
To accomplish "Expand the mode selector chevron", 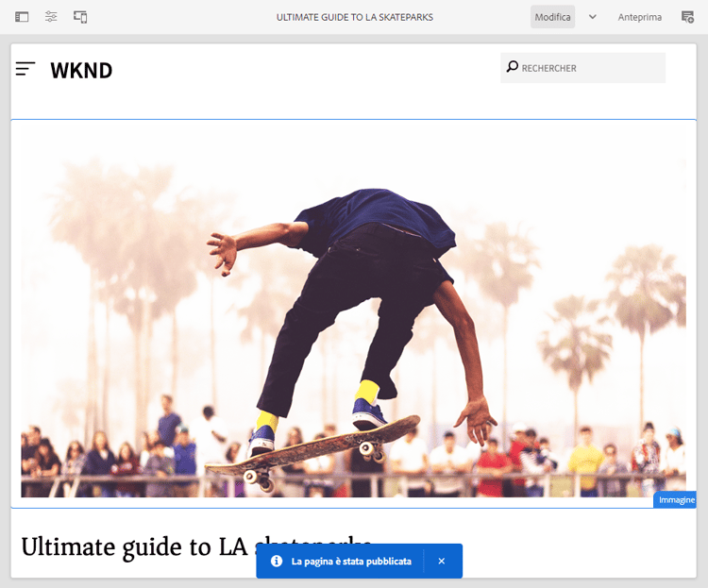I will click(593, 17).
